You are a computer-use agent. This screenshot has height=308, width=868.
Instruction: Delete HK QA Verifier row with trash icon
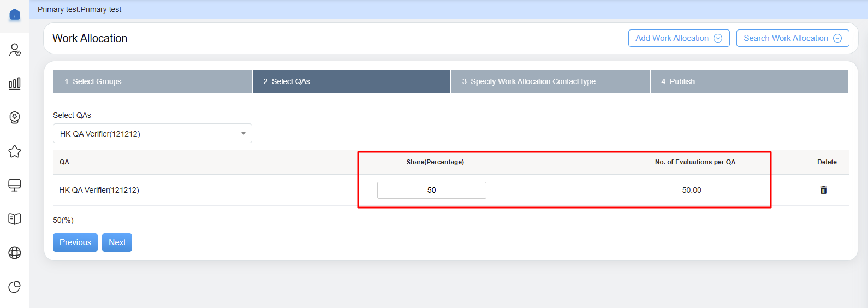click(823, 190)
